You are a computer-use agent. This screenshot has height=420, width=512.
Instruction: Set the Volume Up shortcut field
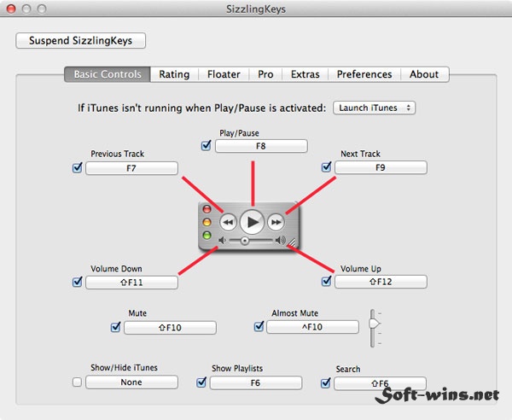pos(381,282)
